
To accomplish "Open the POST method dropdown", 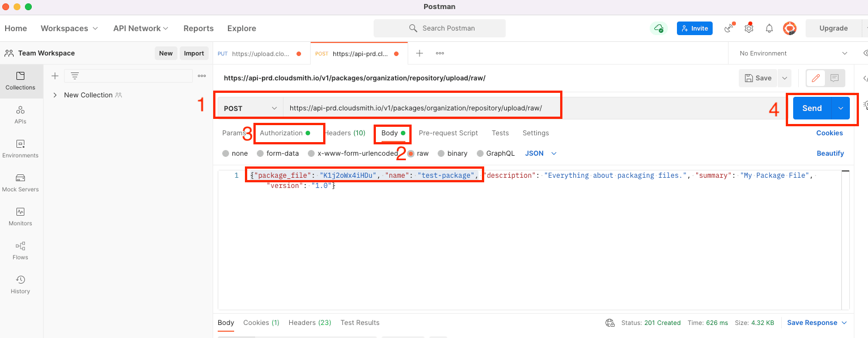I will [x=250, y=108].
